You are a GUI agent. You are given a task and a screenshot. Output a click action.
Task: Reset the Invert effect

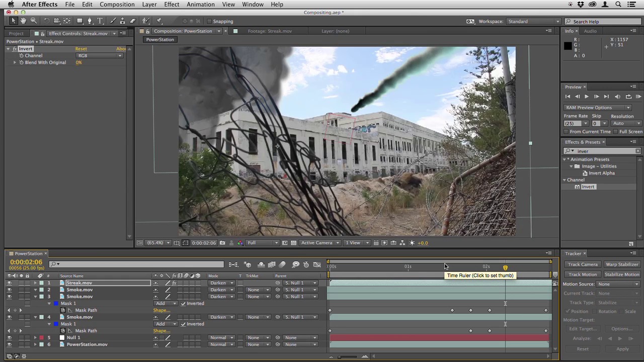81,49
